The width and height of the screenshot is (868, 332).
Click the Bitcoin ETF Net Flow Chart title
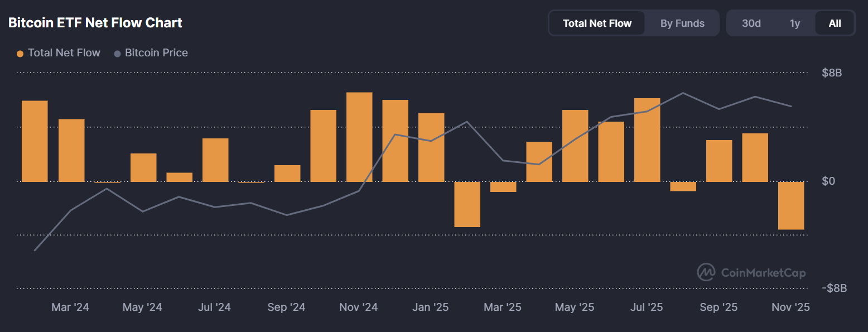95,23
